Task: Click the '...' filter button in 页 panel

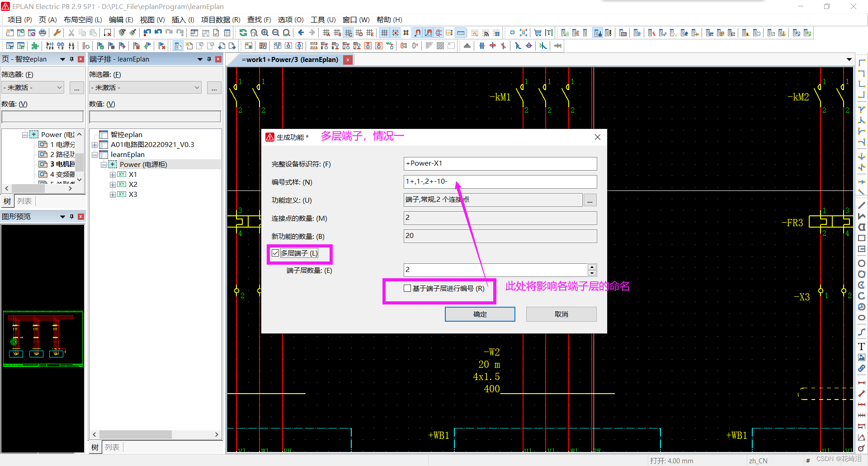Action: coord(77,88)
